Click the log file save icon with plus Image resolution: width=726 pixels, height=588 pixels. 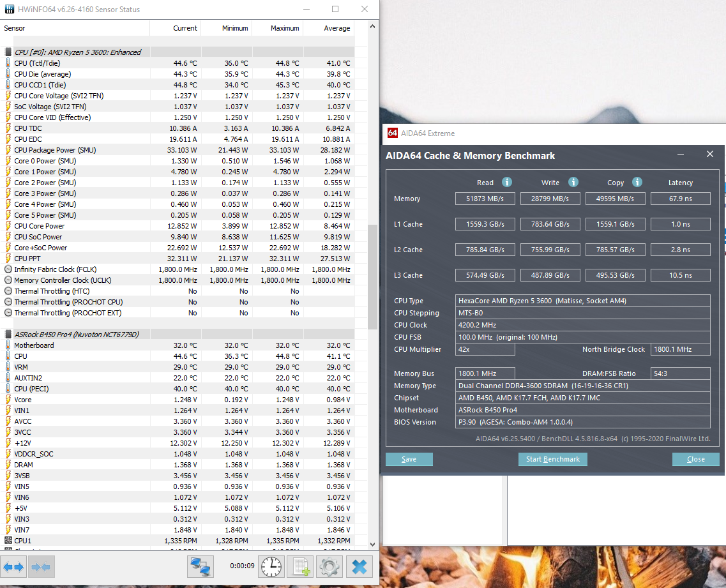[x=301, y=566]
